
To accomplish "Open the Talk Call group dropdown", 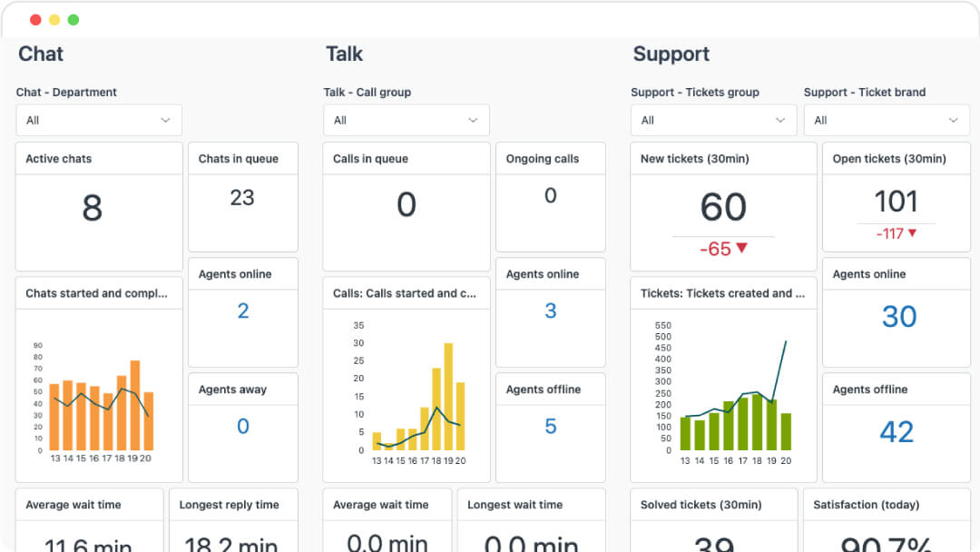I will 406,119.
